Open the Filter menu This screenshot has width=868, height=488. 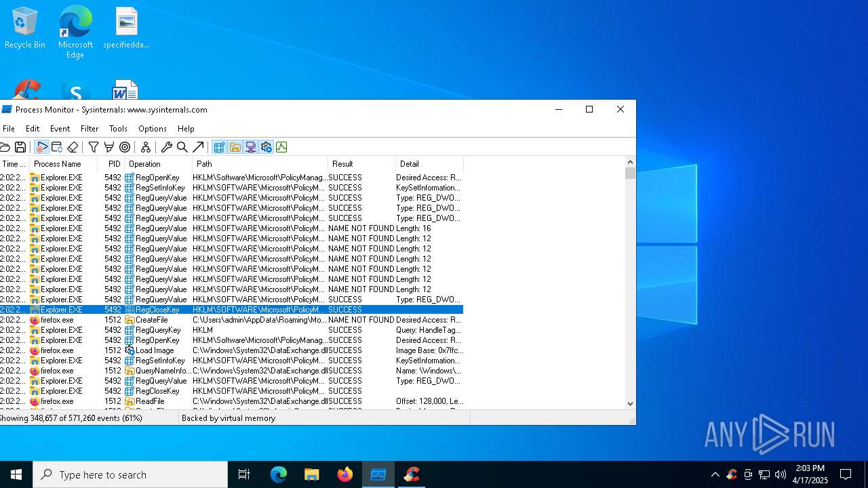(90, 129)
